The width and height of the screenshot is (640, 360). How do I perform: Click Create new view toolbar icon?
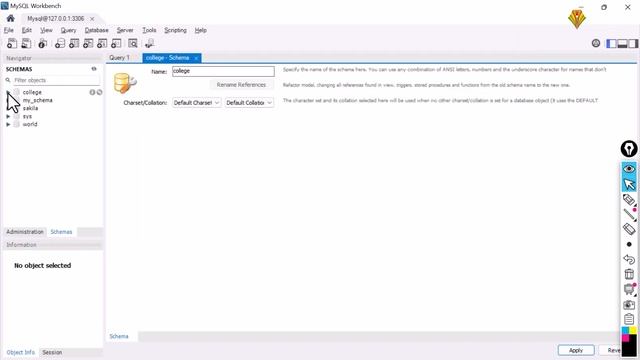[x=88, y=43]
